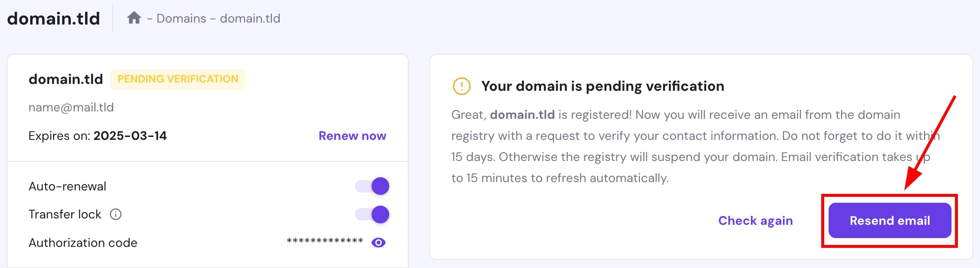Screen dimensions: 980x268
Task: Click the Transfer lock info icon
Action: pyautogui.click(x=115, y=214)
